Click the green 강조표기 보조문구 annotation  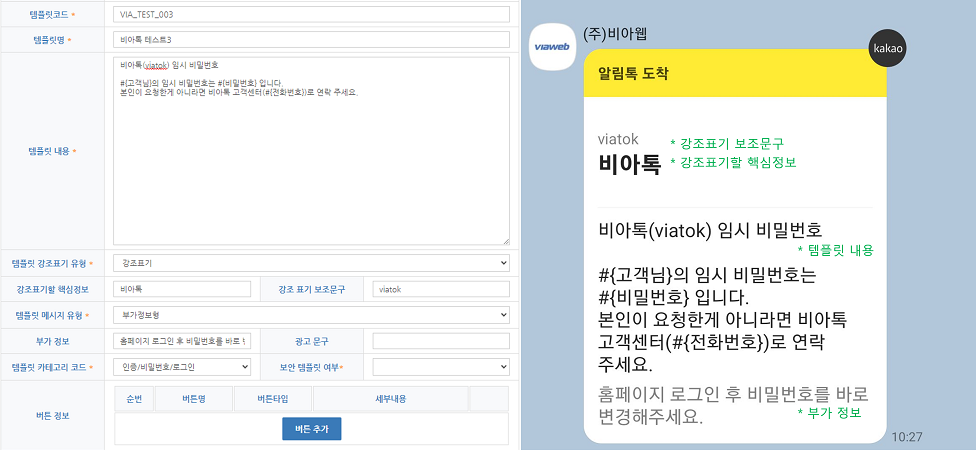pos(726,144)
